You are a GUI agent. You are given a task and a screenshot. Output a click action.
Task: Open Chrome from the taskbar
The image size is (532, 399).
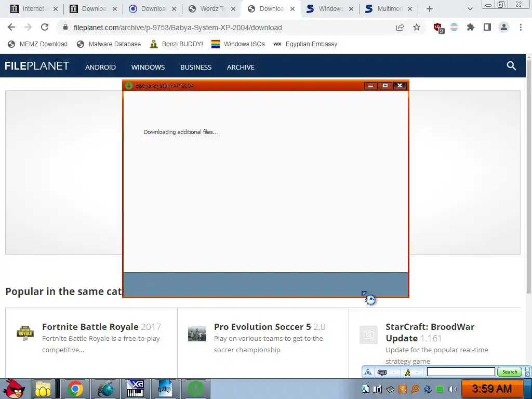pyautogui.click(x=75, y=389)
